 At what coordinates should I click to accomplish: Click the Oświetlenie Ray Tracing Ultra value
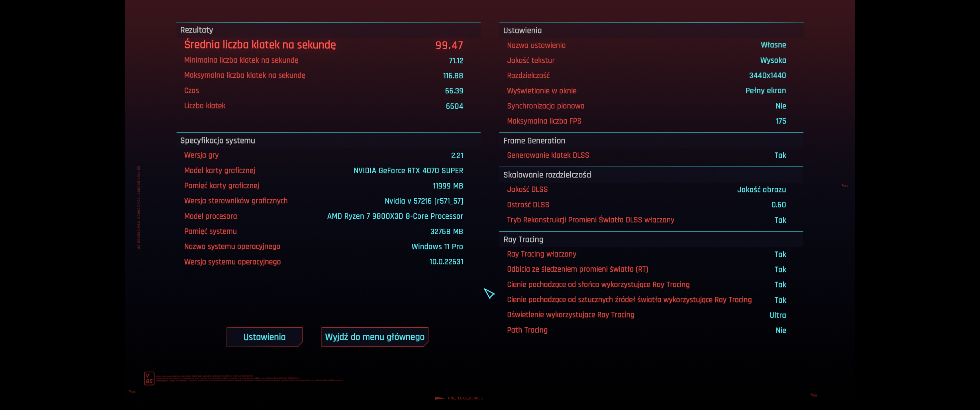778,315
